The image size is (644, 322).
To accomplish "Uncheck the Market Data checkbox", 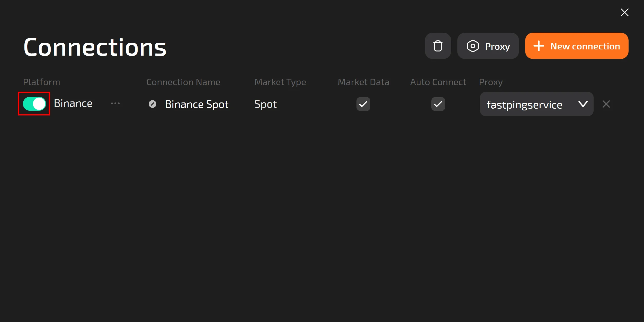I will point(363,104).
